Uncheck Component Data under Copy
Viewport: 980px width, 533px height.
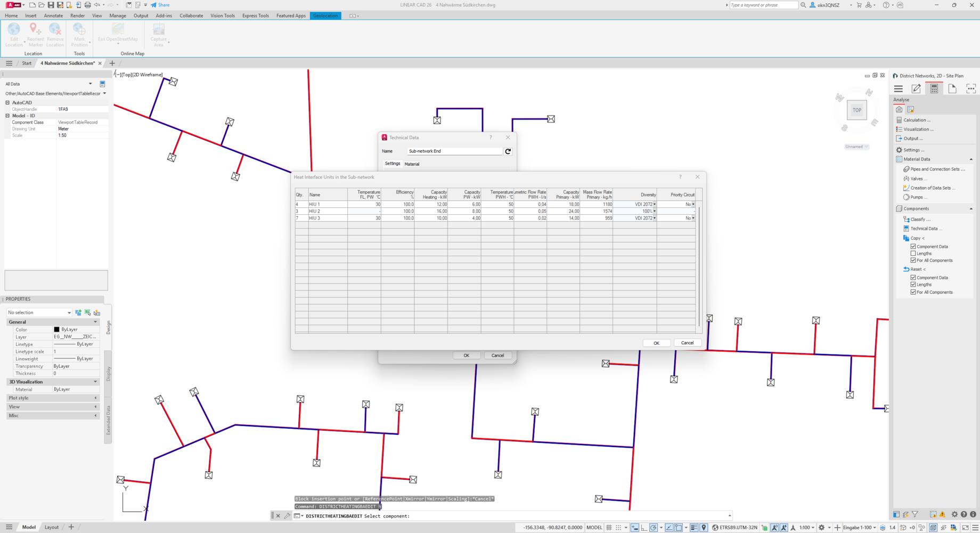coord(913,247)
